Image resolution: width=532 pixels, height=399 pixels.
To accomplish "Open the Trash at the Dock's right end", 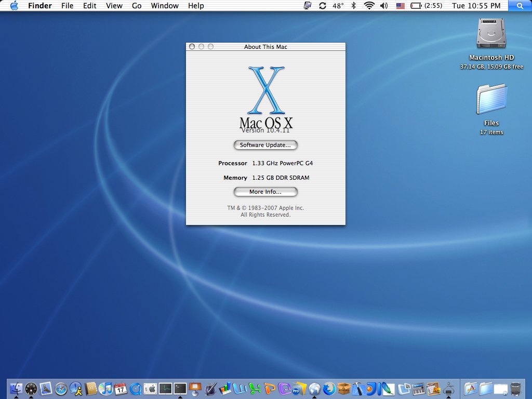I will tap(515, 388).
